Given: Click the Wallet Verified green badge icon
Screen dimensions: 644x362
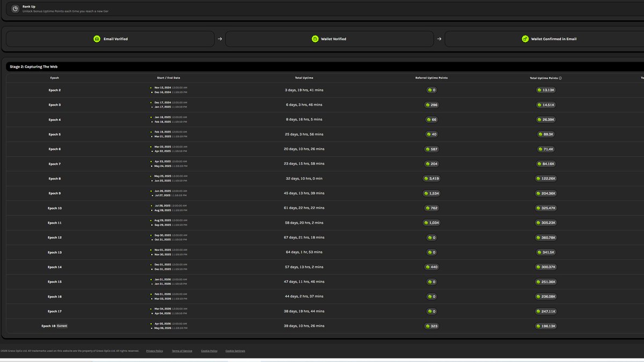Looking at the screenshot, I should 316,39.
